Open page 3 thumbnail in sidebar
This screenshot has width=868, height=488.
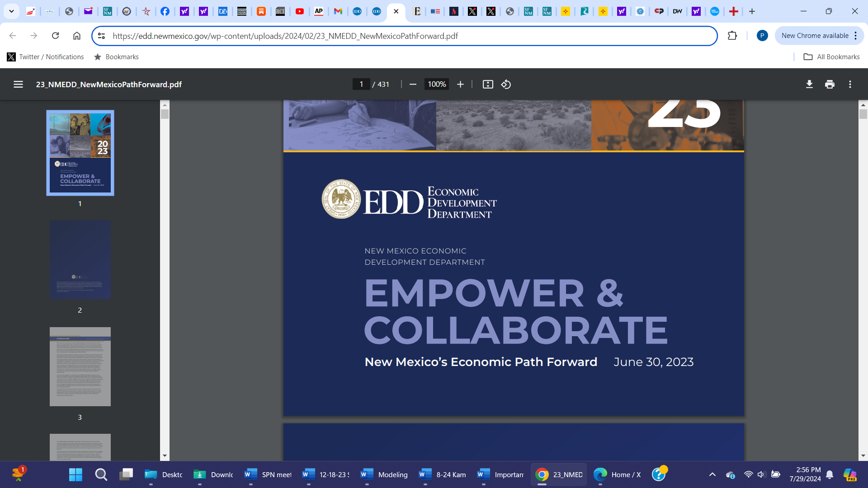pyautogui.click(x=80, y=366)
